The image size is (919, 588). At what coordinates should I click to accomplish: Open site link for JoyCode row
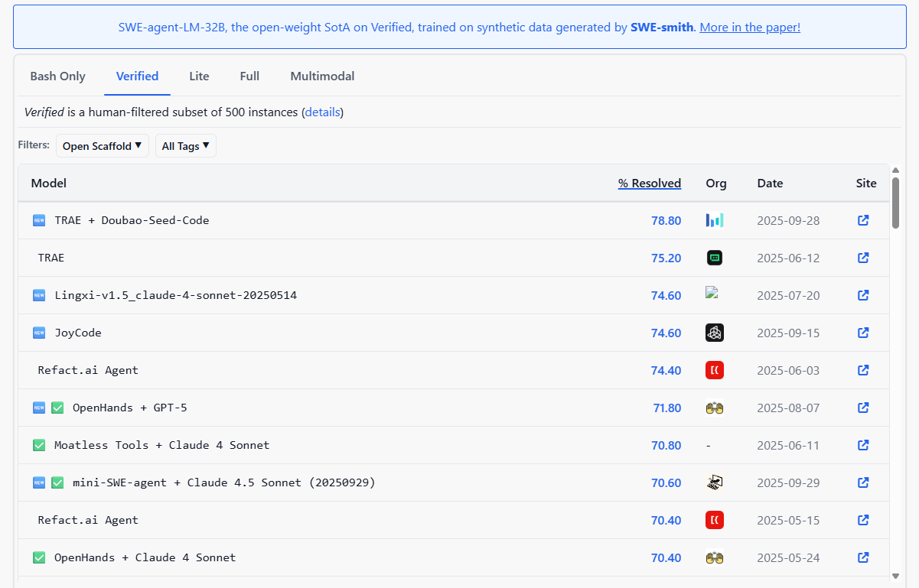point(863,333)
